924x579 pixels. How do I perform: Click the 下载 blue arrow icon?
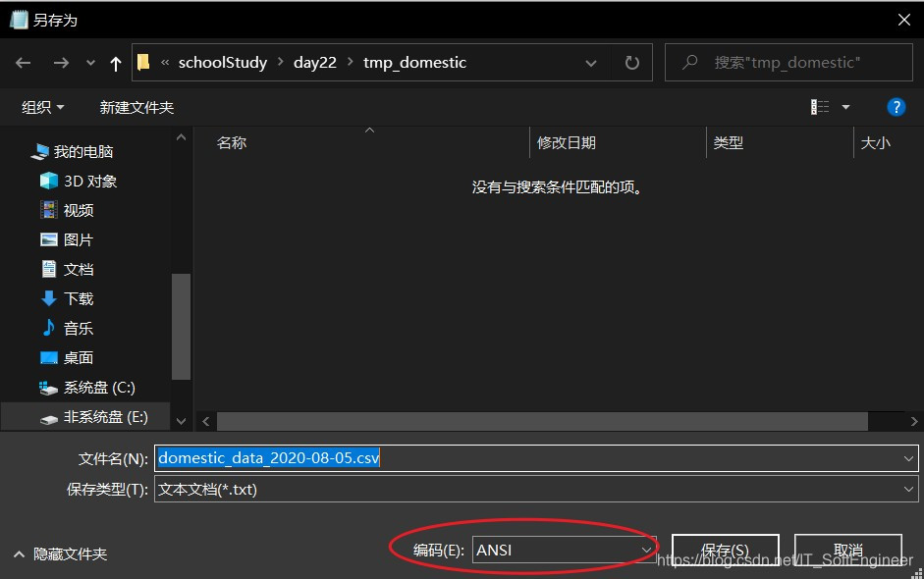point(49,298)
